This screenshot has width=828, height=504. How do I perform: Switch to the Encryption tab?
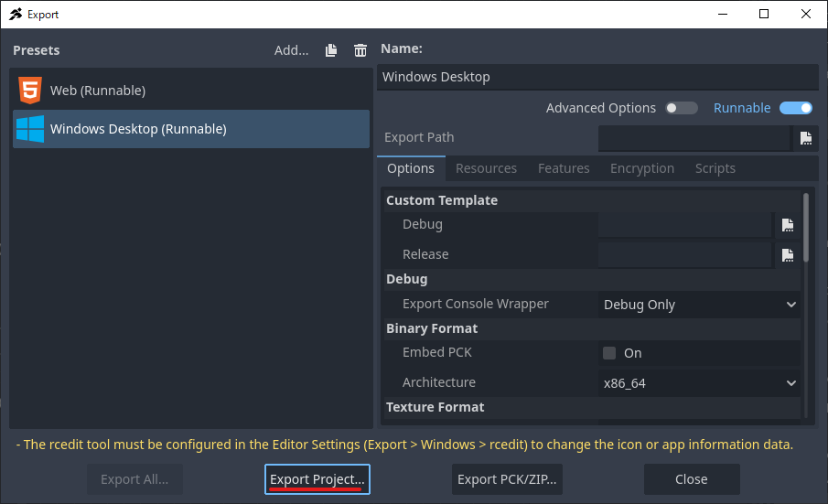point(642,168)
